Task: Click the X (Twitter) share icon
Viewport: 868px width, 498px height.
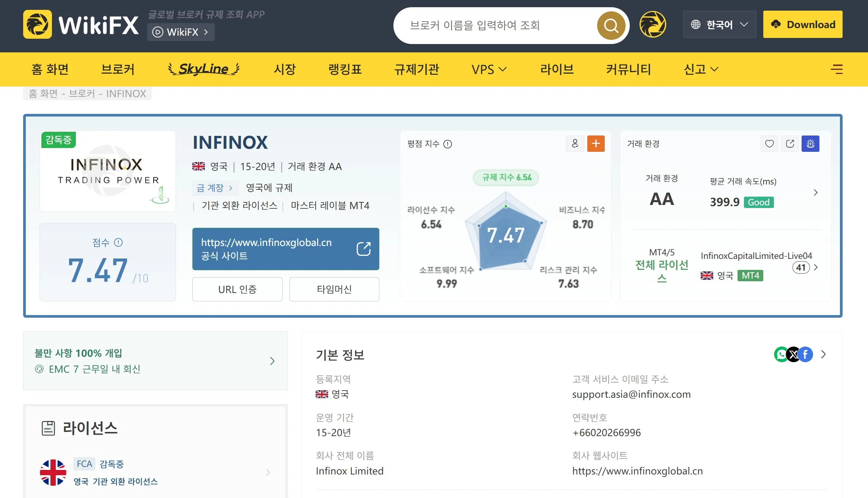Action: click(793, 355)
